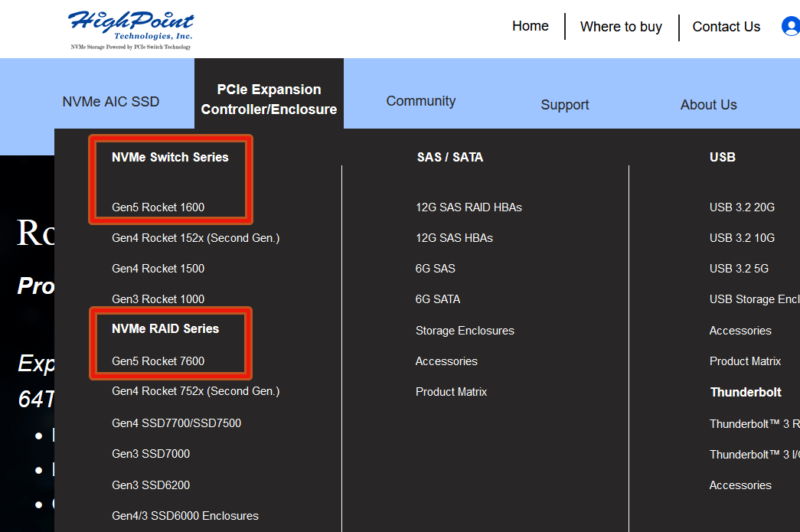Select 6G SATA
800x532 pixels.
(x=438, y=299)
